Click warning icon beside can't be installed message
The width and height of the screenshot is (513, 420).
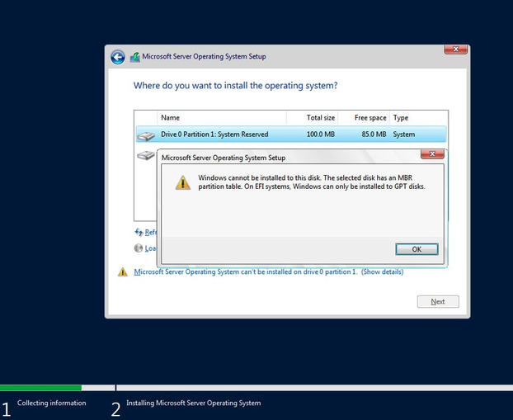pyautogui.click(x=123, y=271)
